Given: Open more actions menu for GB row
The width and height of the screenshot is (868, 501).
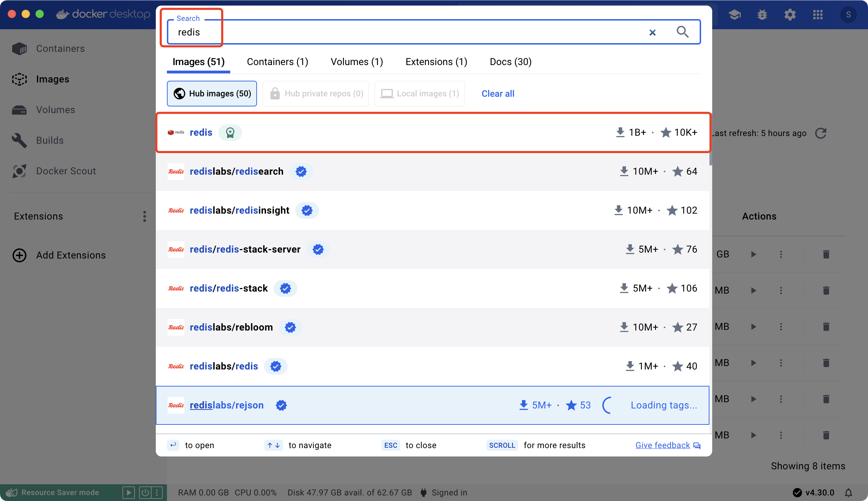Looking at the screenshot, I should (781, 254).
